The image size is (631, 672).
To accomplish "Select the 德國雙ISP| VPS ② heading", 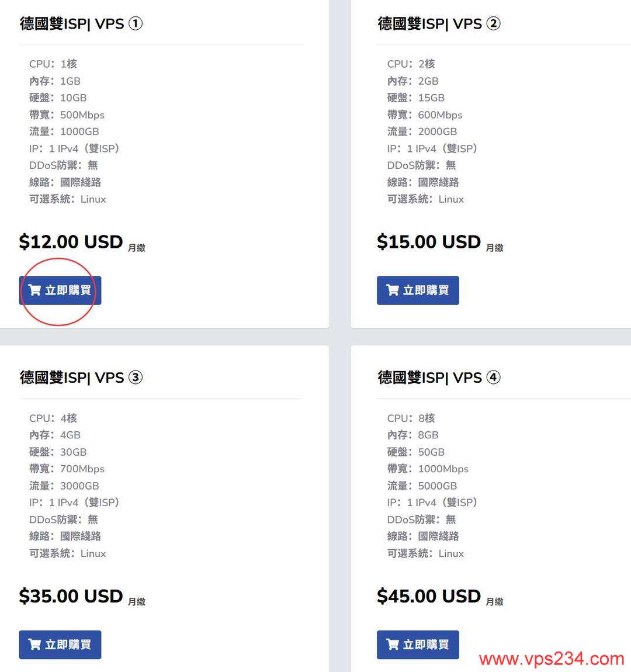I will pyautogui.click(x=438, y=24).
